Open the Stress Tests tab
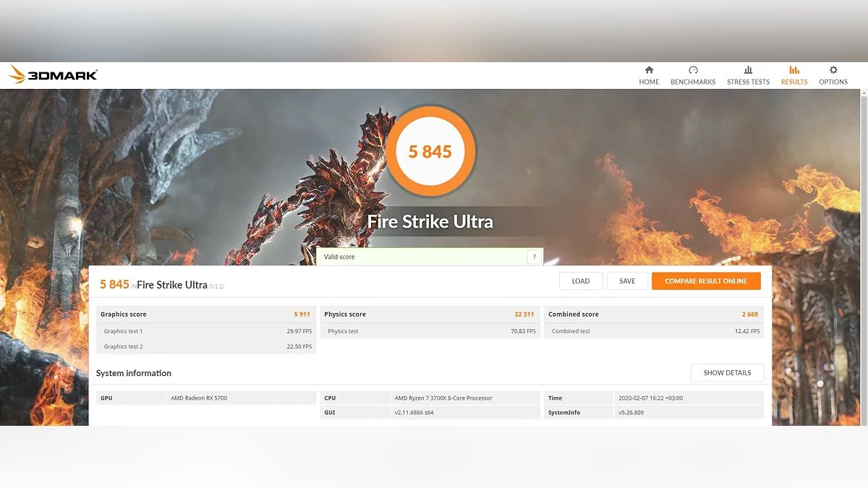Image resolution: width=868 pixels, height=488 pixels. [x=748, y=76]
